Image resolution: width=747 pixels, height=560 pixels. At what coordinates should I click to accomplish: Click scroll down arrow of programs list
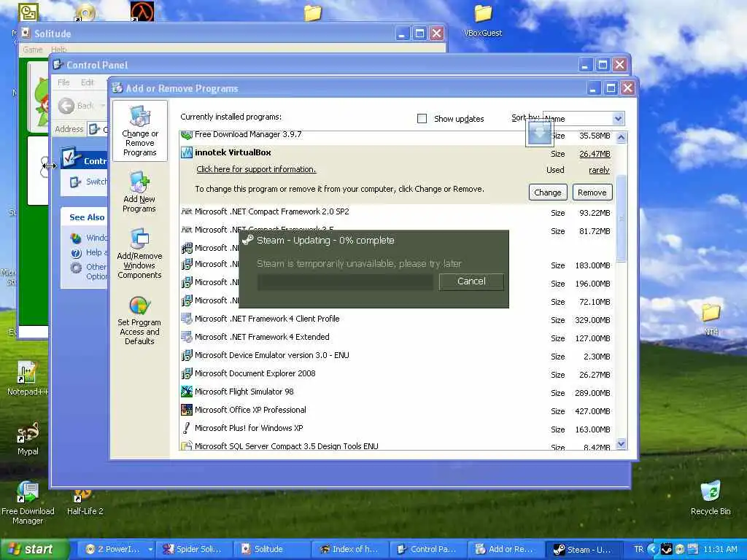click(x=621, y=444)
